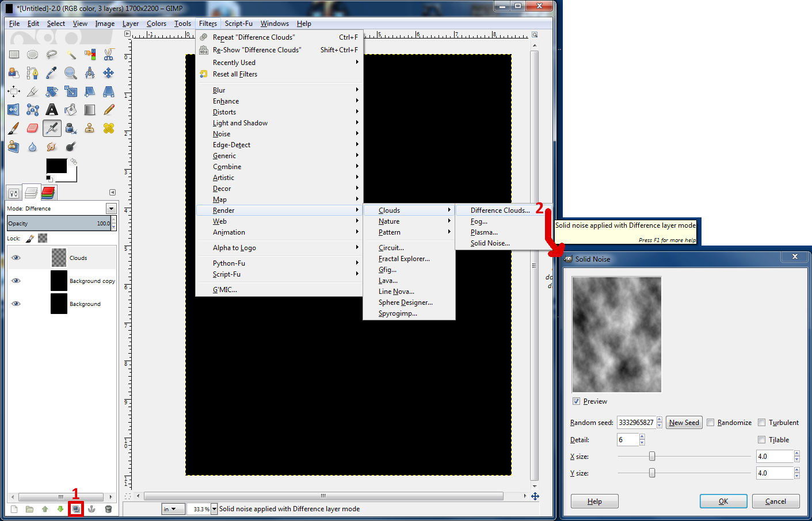Create a new layer with page icon

point(14,509)
